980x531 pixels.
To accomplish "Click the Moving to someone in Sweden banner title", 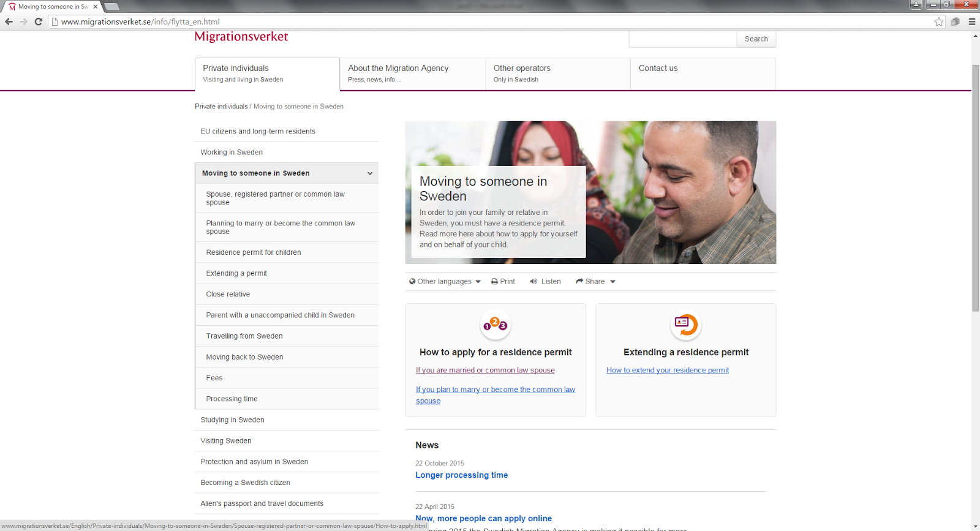I will pos(483,189).
